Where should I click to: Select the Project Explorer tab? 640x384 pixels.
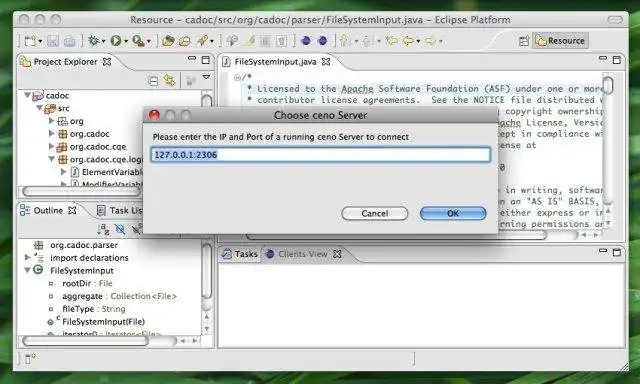(x=65, y=62)
